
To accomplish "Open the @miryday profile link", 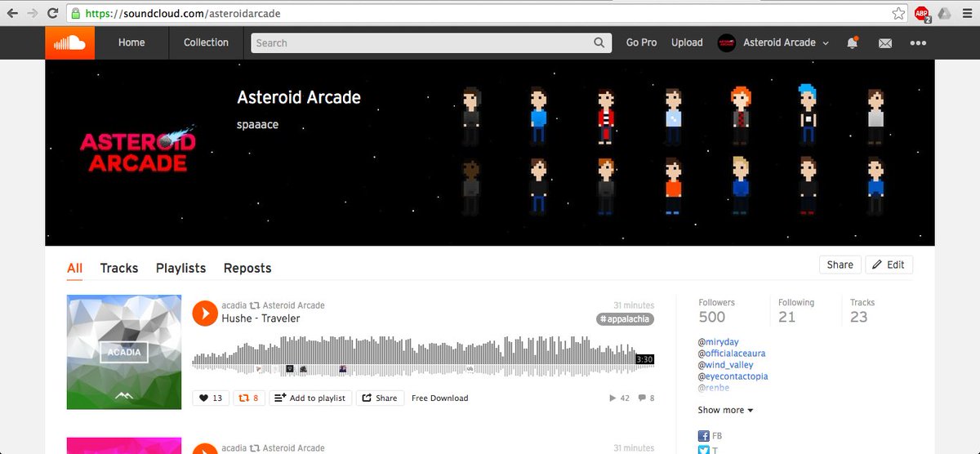I will 720,342.
